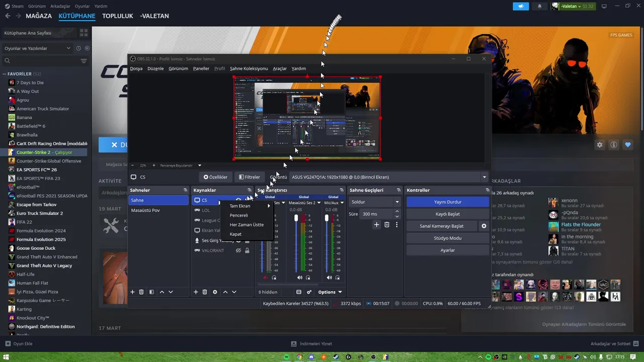The width and height of the screenshot is (644, 362).
Task: Open Özellikler button in source toolbar
Action: click(215, 177)
